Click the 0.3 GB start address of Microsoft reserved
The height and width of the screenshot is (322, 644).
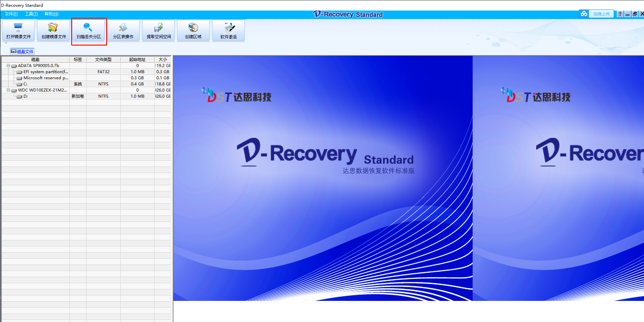coord(137,78)
